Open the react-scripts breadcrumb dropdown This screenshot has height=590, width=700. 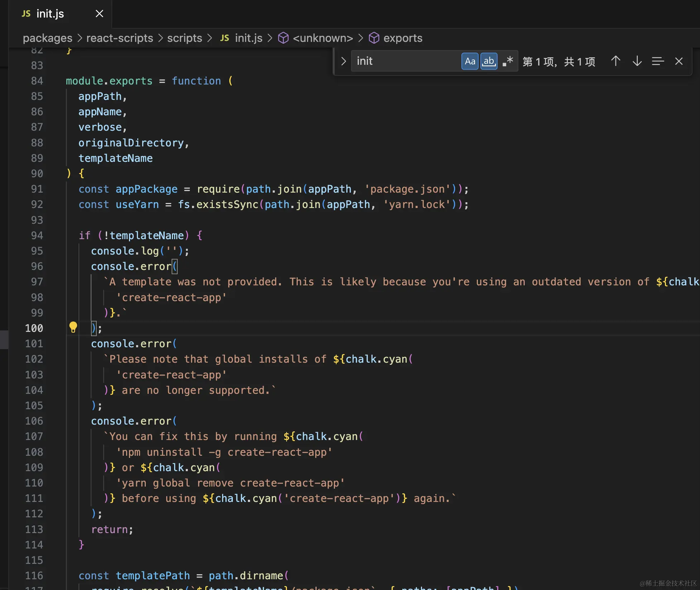click(120, 38)
